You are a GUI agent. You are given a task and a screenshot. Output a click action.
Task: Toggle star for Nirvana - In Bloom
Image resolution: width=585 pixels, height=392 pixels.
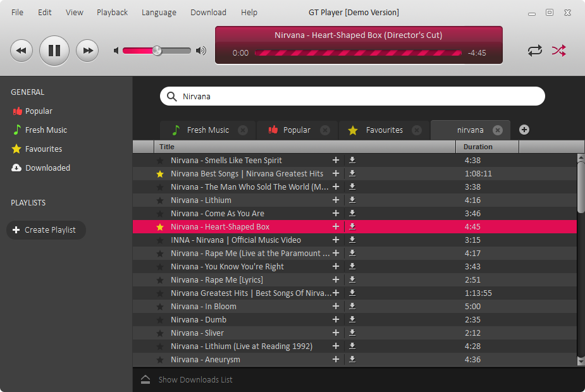[x=160, y=307]
